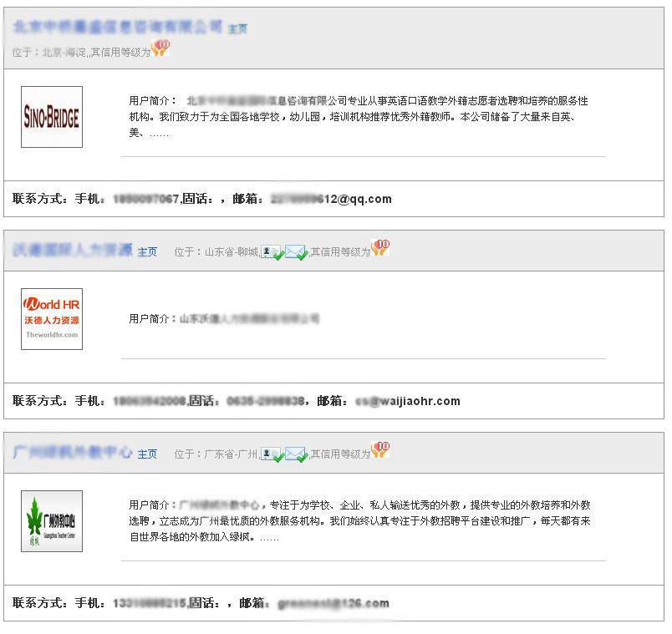Click the 广州绿枫外教中心 title link
The width and height of the screenshot is (672, 634).
[x=73, y=453]
